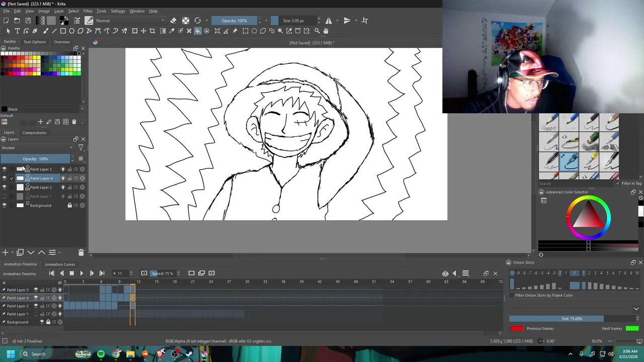Hide Paint Layer 2 in Layers panel
This screenshot has height=362, width=644.
click(x=5, y=188)
